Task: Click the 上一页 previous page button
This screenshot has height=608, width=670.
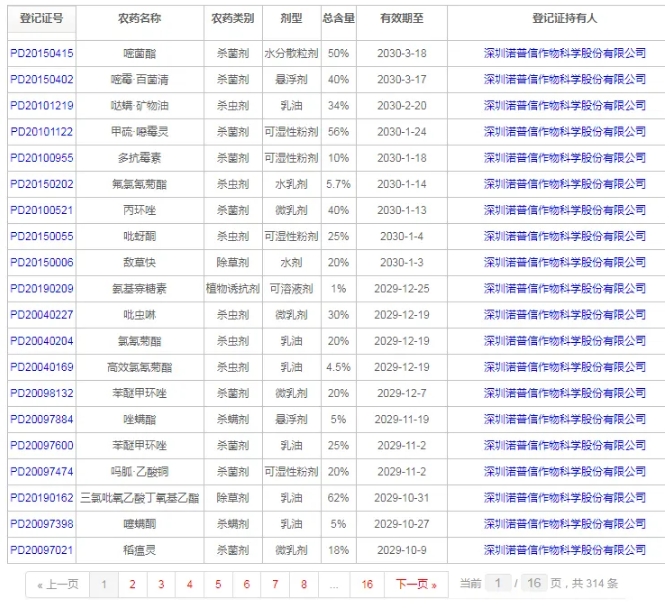Action: (58, 584)
